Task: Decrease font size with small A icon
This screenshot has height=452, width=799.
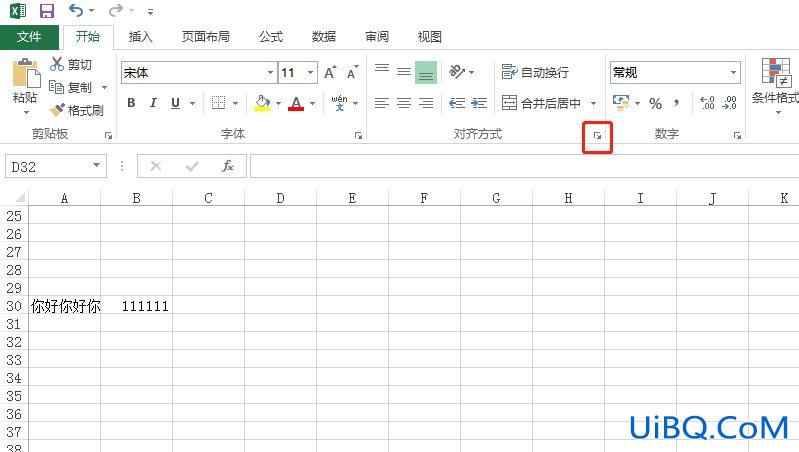Action: click(x=352, y=72)
